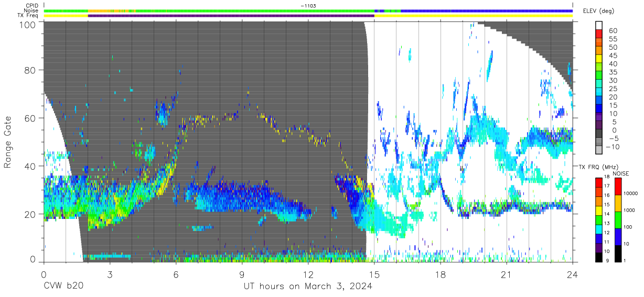Click the CVW b20 radar label

pos(63,286)
